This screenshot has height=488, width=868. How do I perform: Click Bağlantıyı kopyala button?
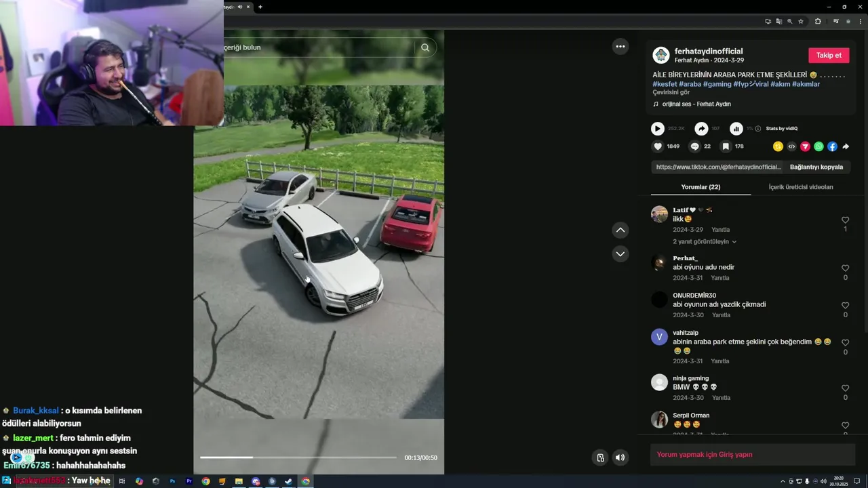click(x=816, y=167)
